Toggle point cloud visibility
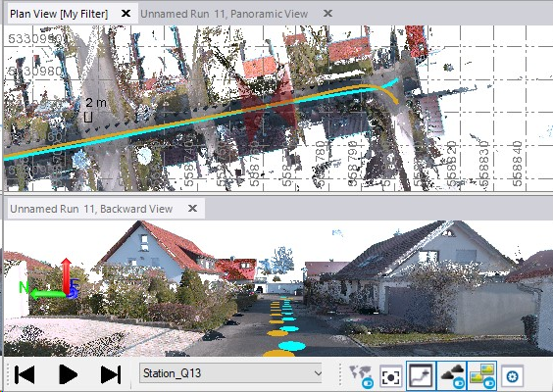 [x=452, y=375]
